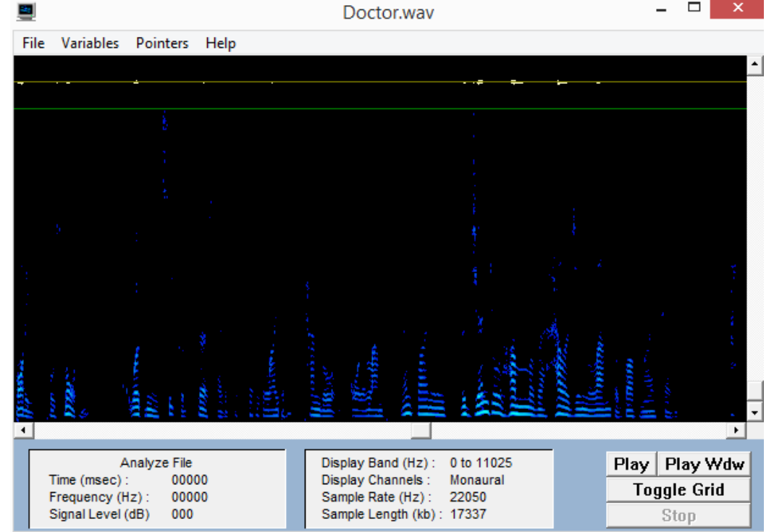Image resolution: width=774 pixels, height=532 pixels.
Task: Open the Pointers menu
Action: (161, 43)
